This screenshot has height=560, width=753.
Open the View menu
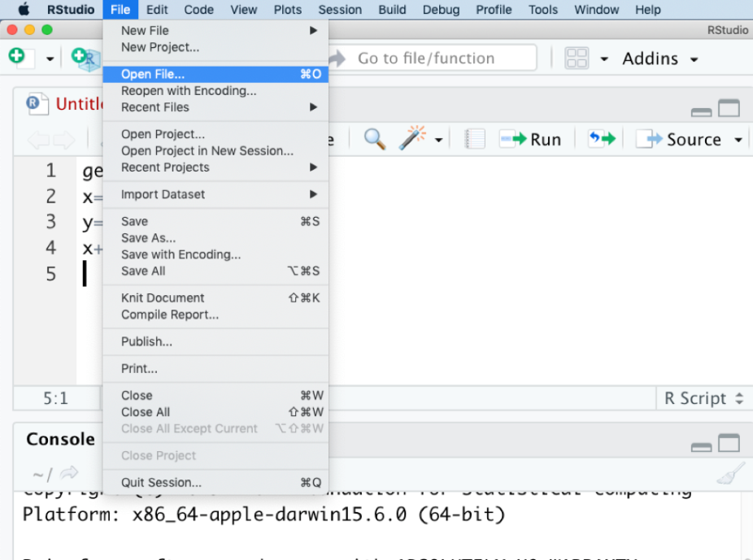[x=243, y=10]
